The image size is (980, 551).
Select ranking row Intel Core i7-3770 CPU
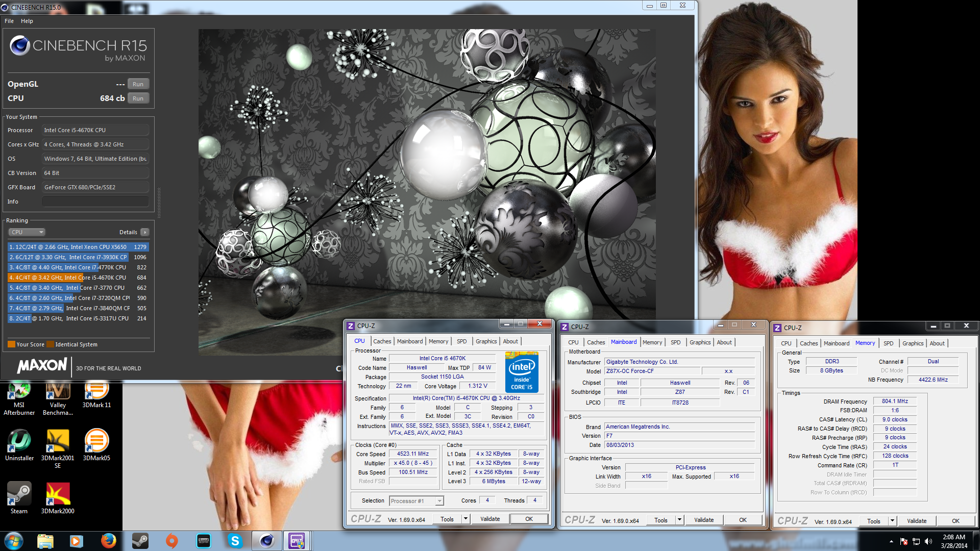[x=78, y=288]
